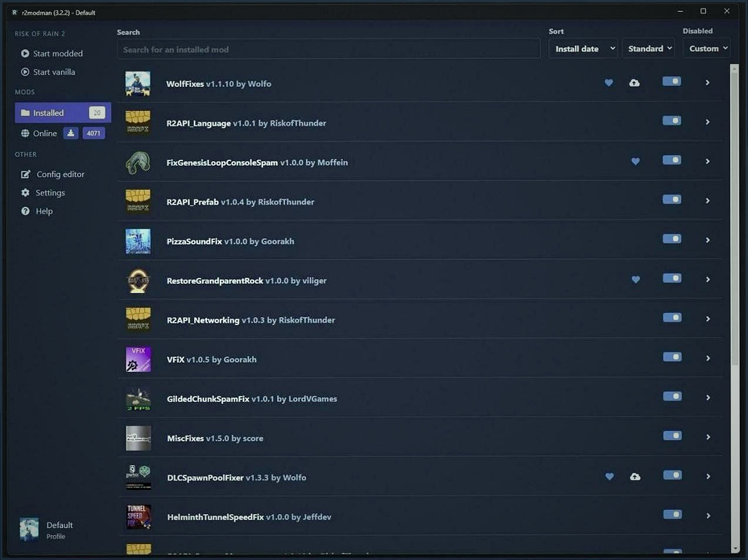Disable the DLCSpawnPoolFixer toggle
Image resolution: width=748 pixels, height=560 pixels.
coord(672,475)
